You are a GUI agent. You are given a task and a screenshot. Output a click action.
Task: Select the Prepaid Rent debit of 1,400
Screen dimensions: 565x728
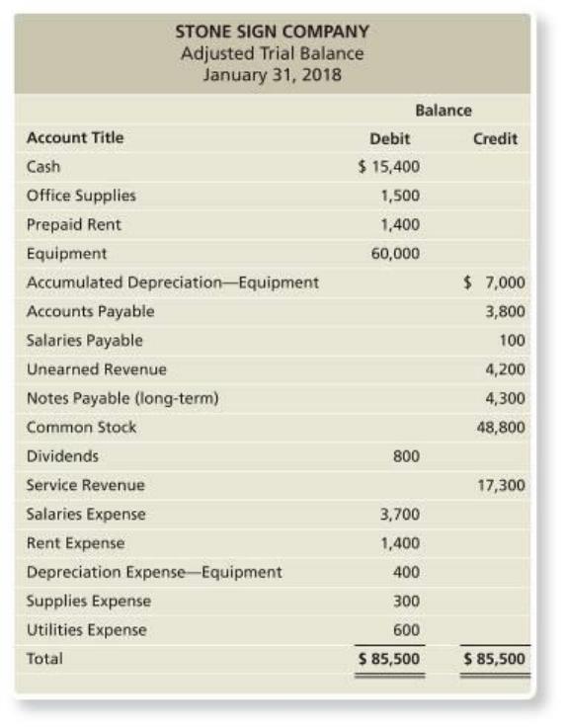coord(400,224)
